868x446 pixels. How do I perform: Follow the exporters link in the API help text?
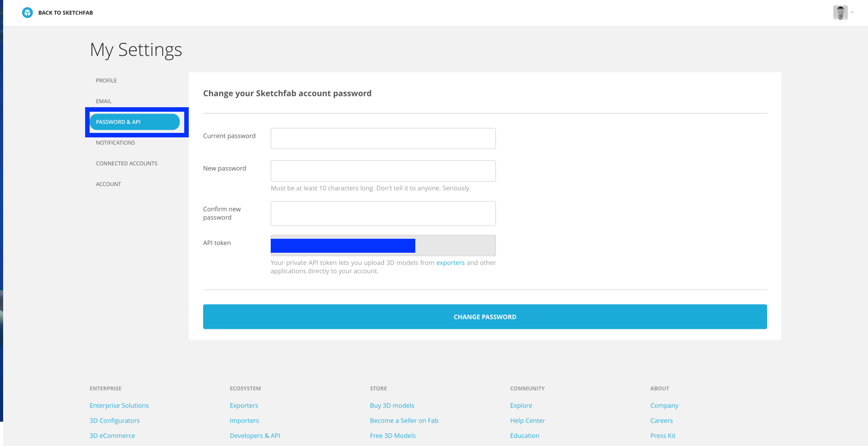450,263
